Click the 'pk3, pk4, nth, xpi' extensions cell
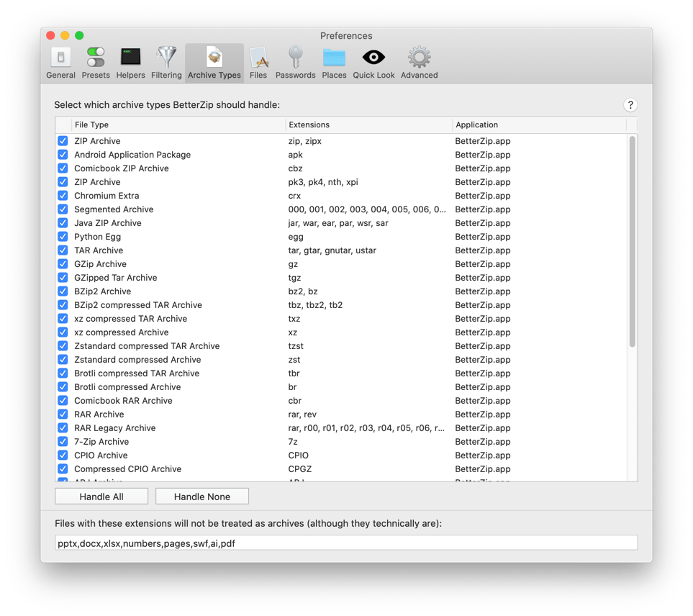This screenshot has height=616, width=693. (323, 182)
